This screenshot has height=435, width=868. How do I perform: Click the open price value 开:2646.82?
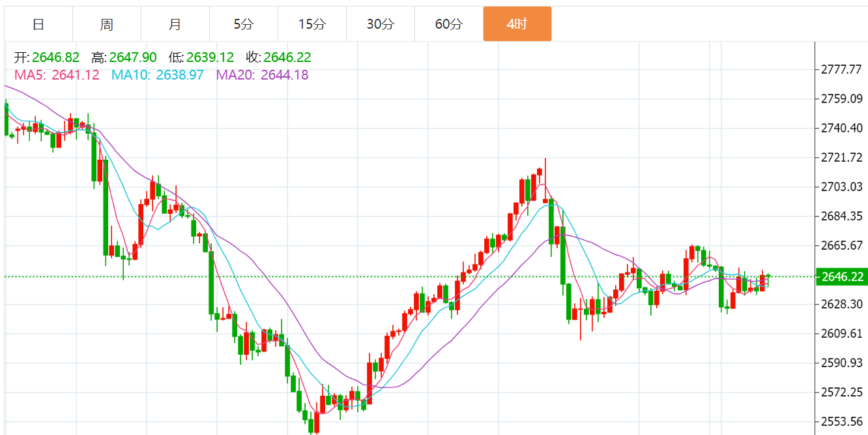click(x=47, y=57)
